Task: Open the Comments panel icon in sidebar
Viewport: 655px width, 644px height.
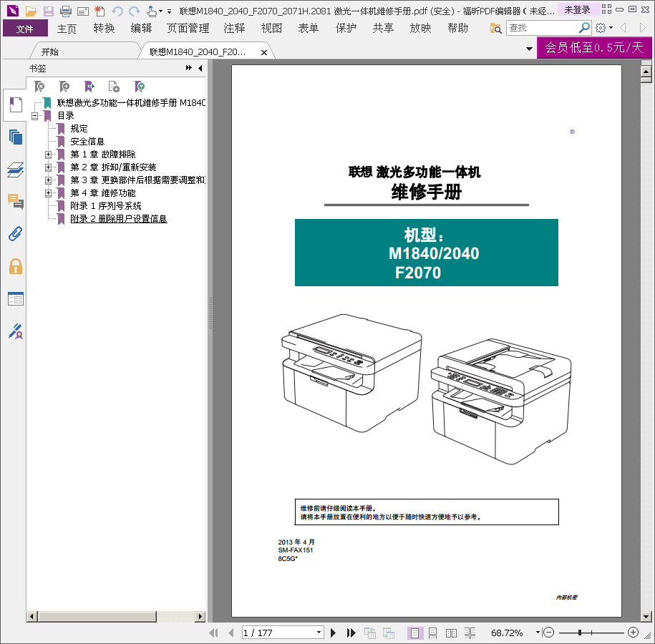Action: (x=16, y=202)
